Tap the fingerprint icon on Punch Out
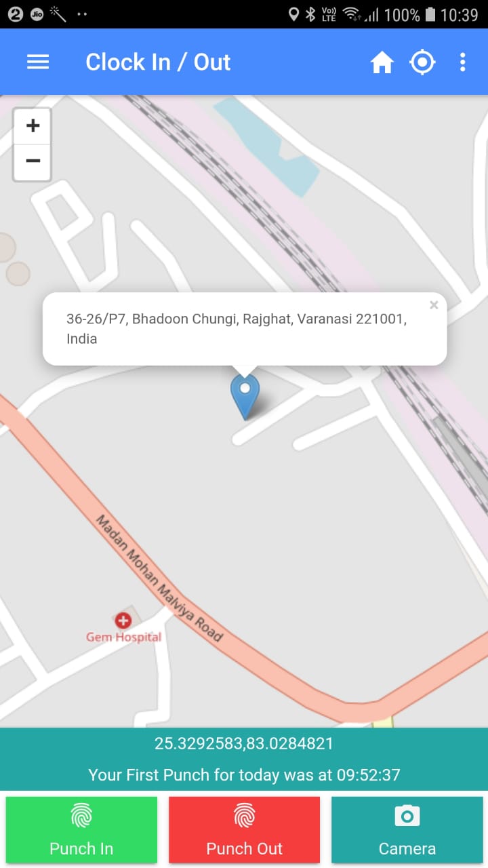The height and width of the screenshot is (868, 488). click(x=244, y=816)
